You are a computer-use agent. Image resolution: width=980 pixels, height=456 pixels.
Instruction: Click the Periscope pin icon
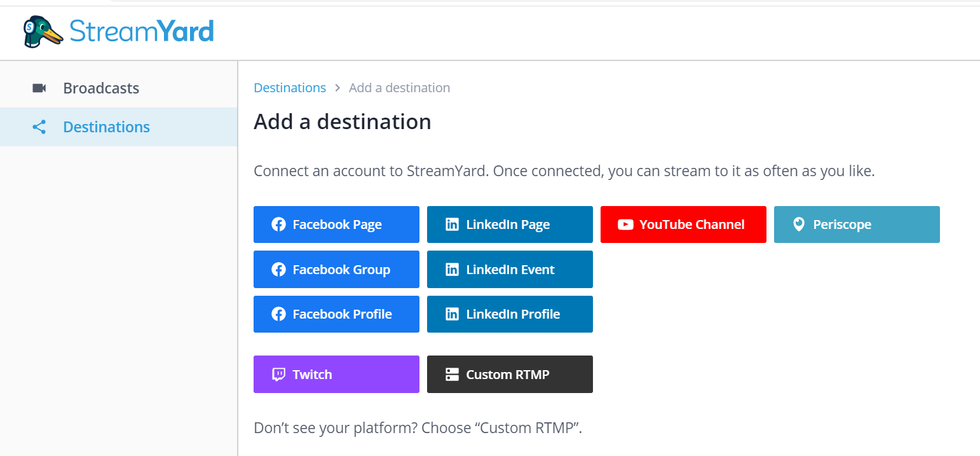(x=799, y=225)
